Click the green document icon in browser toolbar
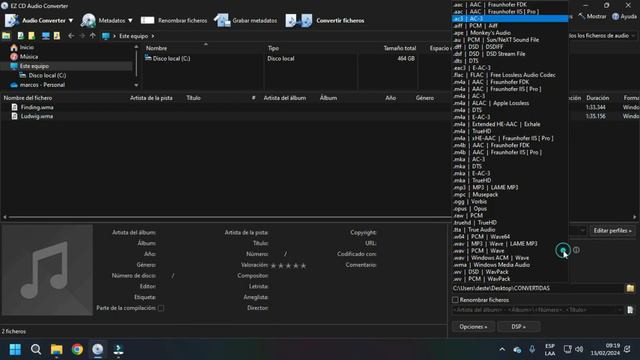The image size is (640, 360). point(20,36)
